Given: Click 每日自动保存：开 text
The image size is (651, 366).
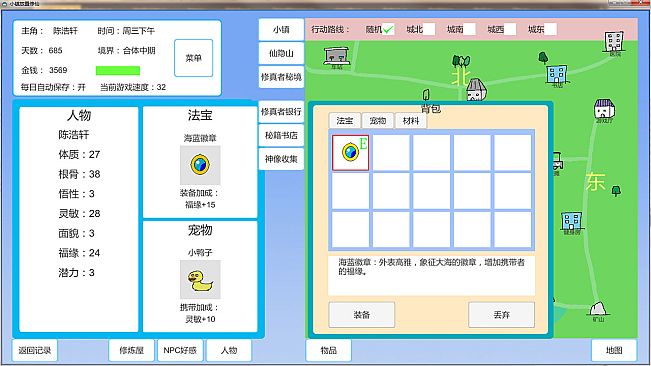Looking at the screenshot, I should click(x=53, y=87).
